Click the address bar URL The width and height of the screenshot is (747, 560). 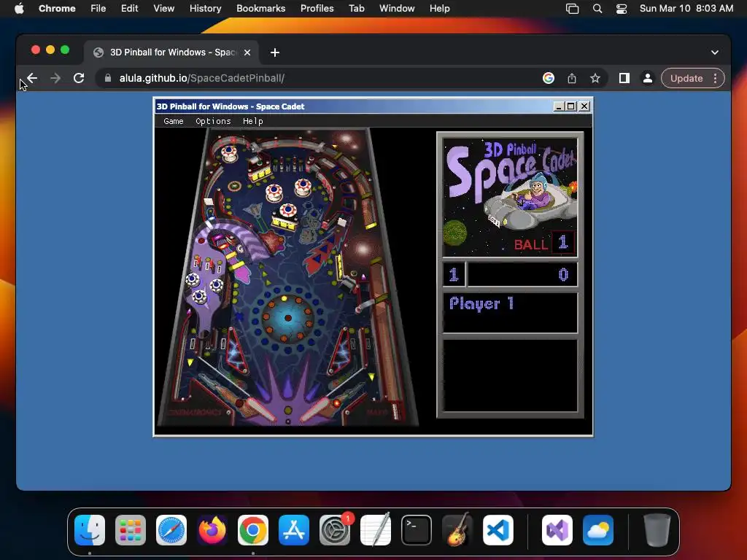[201, 78]
